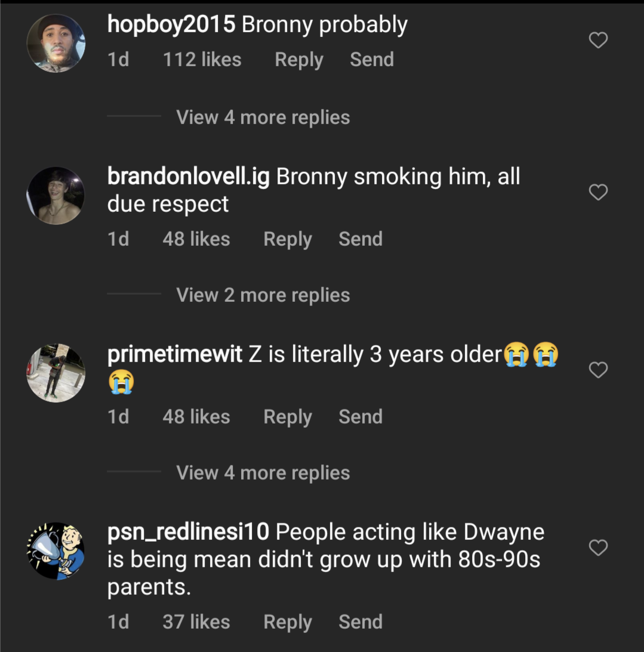
Task: Tap psn_redlinesi10's Vault Boy avatar
Action: point(56,551)
